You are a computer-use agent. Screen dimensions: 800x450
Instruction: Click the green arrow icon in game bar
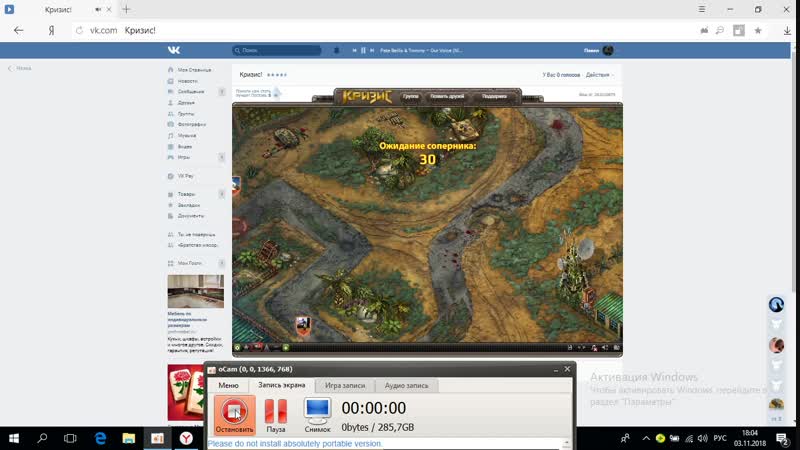[x=286, y=348]
